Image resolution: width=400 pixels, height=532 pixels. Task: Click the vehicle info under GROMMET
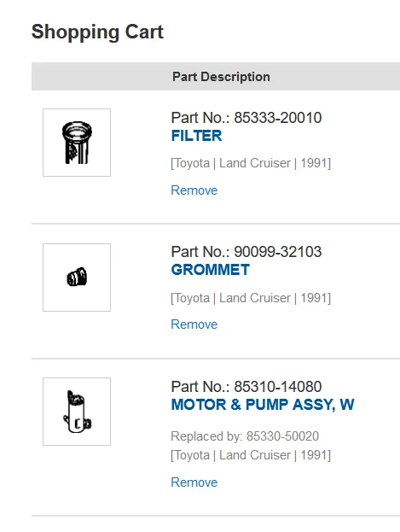pos(251,298)
